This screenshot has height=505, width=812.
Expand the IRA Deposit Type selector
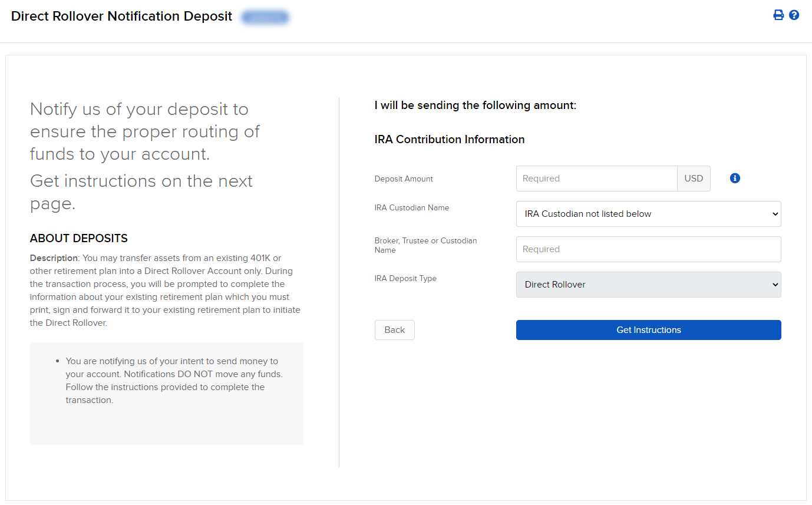pyautogui.click(x=648, y=285)
